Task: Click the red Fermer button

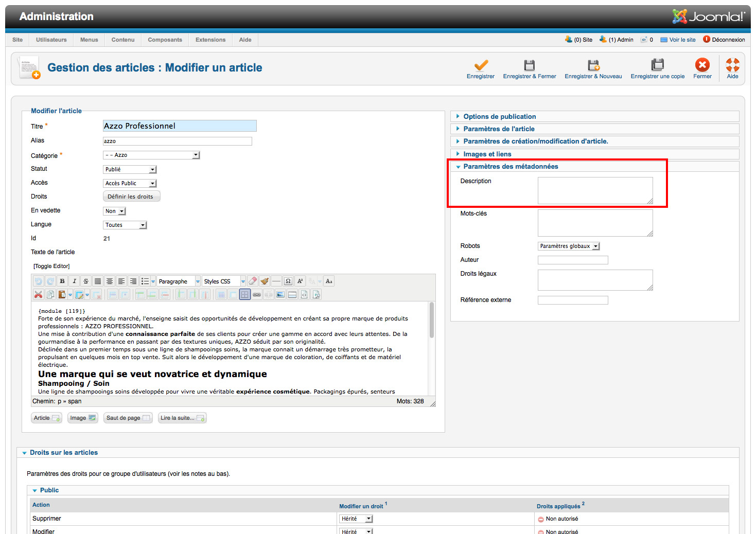Action: (x=702, y=69)
